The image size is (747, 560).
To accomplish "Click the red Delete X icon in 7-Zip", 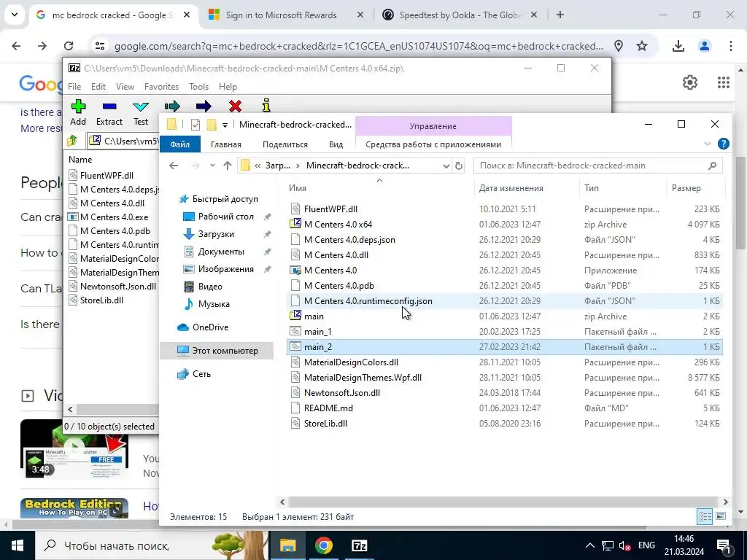I will click(x=235, y=106).
